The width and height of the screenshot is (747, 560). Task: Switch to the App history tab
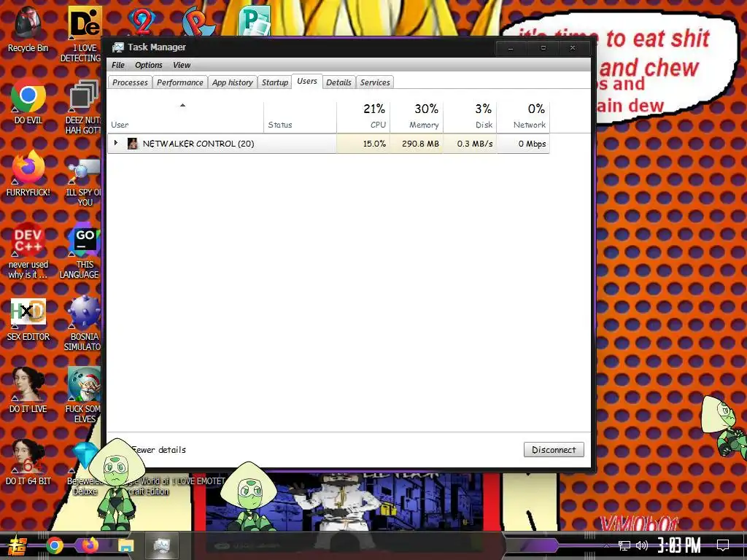233,82
